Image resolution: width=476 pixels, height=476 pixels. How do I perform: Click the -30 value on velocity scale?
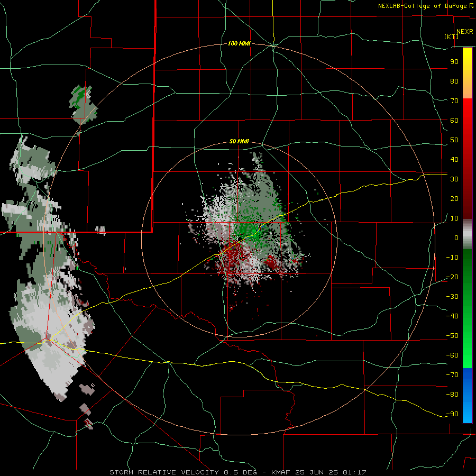click(452, 297)
